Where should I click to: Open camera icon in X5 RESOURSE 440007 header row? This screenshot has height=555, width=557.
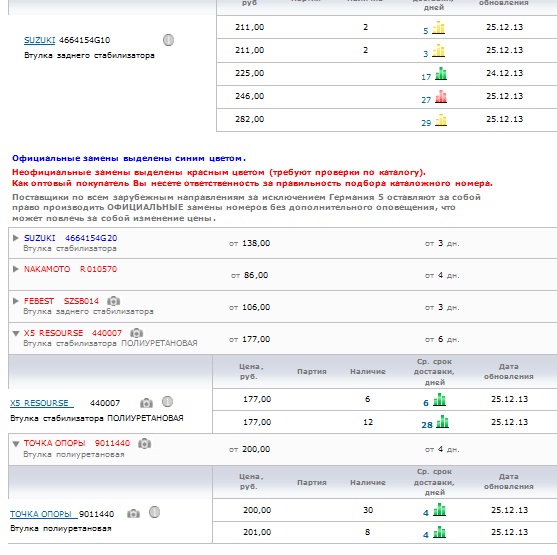coord(136,333)
